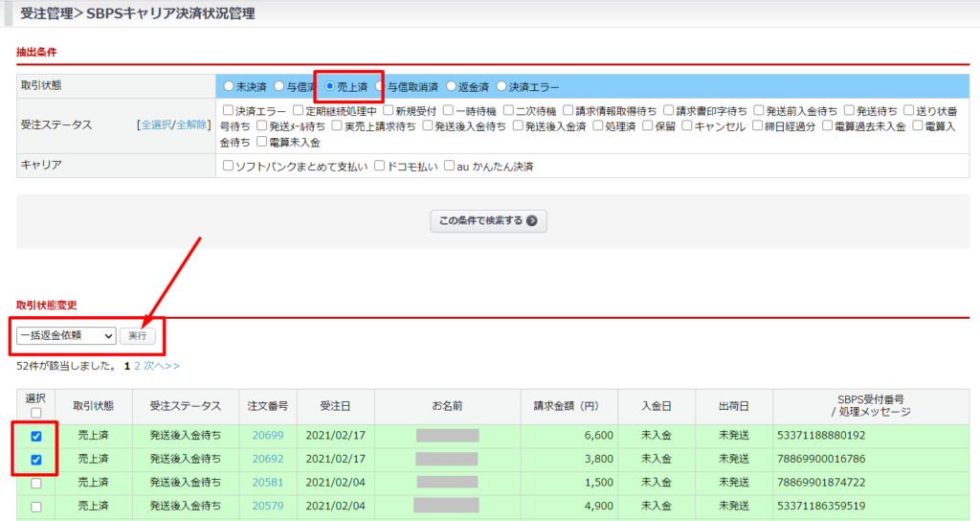The height and width of the screenshot is (521, 980).
Task: Enable the ソフトバンクまとめて支払い carrier checkbox
Action: pos(228,166)
